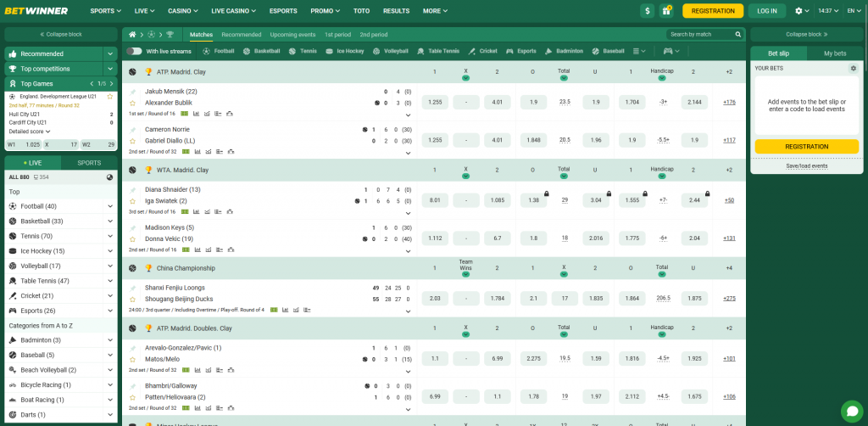Expand the Recommended block arrow
This screenshot has width=868, height=426.
pos(110,53)
